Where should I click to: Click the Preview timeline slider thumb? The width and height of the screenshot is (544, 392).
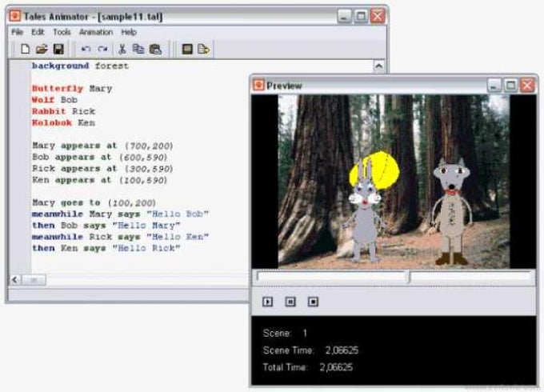[410, 277]
